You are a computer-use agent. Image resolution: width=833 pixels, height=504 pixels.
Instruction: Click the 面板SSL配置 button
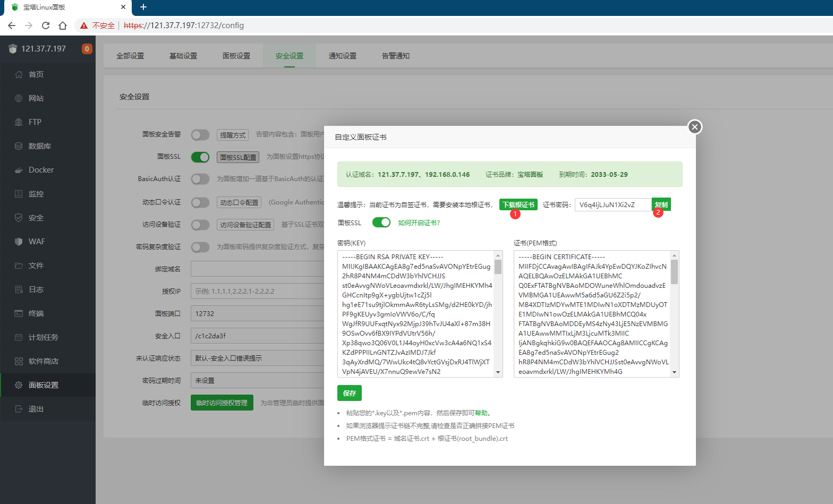click(x=238, y=157)
